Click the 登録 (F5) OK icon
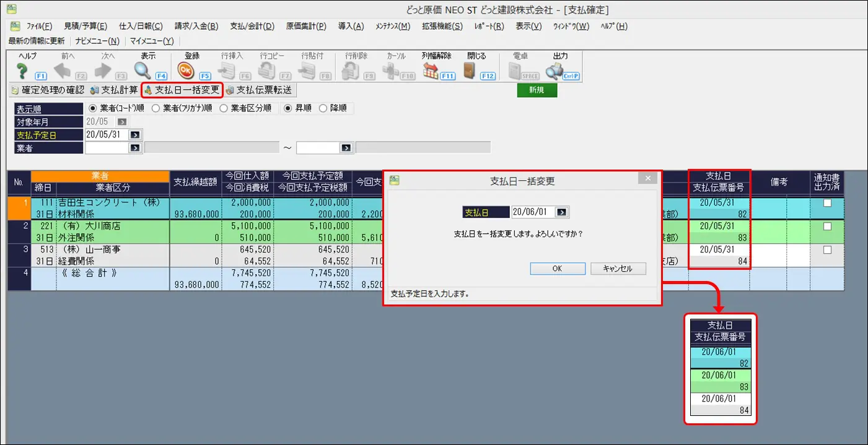 coord(186,71)
